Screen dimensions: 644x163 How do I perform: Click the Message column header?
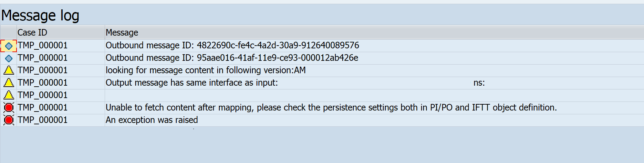pos(122,32)
